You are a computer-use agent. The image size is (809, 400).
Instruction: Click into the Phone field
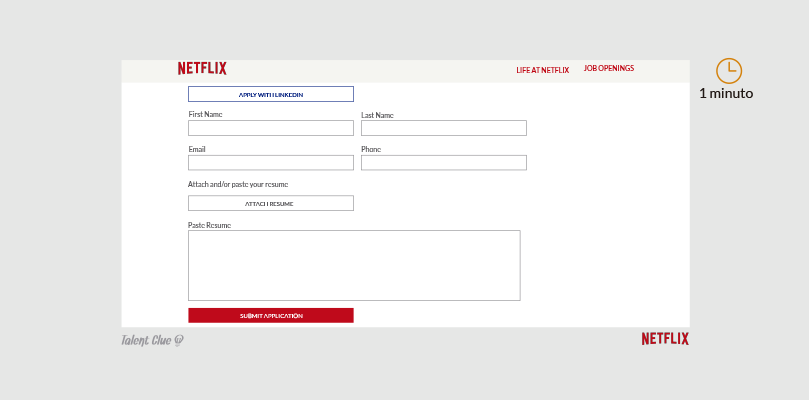pyautogui.click(x=444, y=163)
